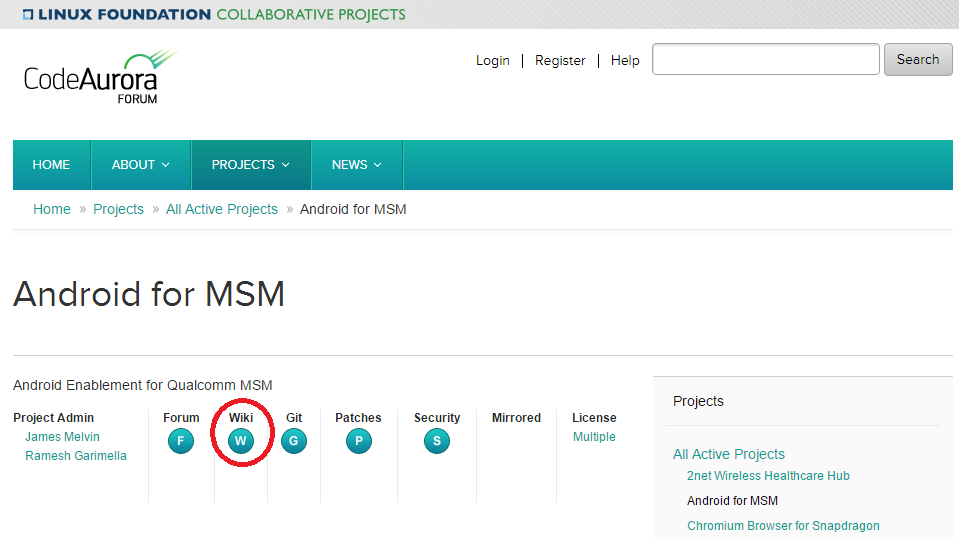Open the Git 'G' icon

(294, 441)
